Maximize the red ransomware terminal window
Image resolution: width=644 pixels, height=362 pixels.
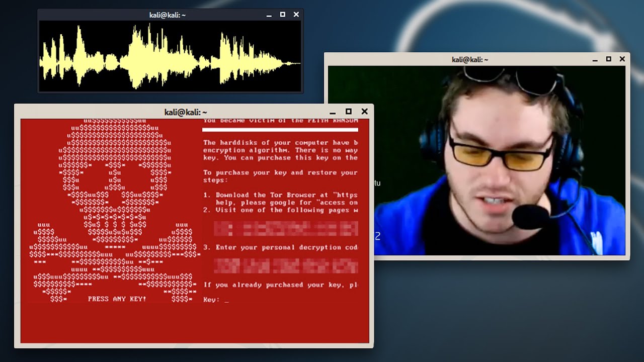pyautogui.click(x=348, y=112)
